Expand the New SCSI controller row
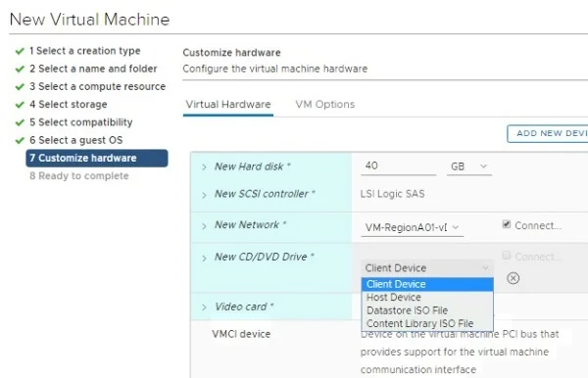The image size is (588, 378). 204,195
